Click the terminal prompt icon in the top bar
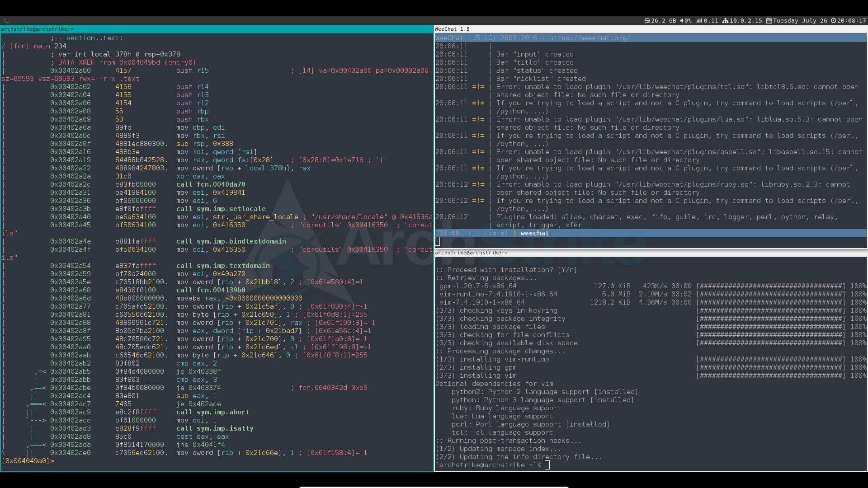This screenshot has height=488, width=868. click(x=6, y=21)
